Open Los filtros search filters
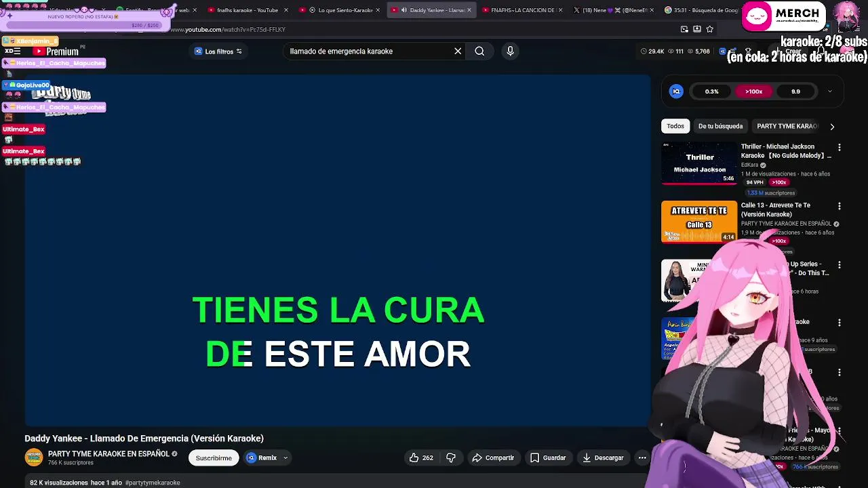 pos(218,52)
